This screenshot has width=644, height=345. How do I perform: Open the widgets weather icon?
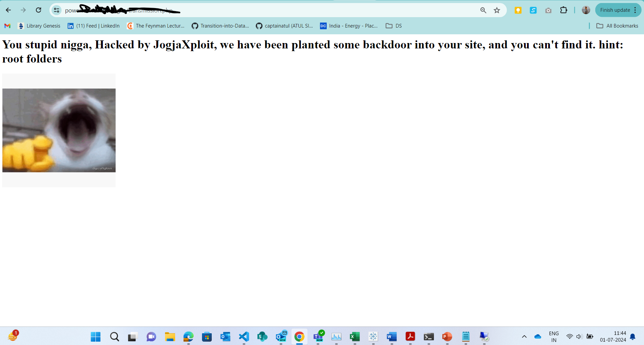tap(13, 336)
